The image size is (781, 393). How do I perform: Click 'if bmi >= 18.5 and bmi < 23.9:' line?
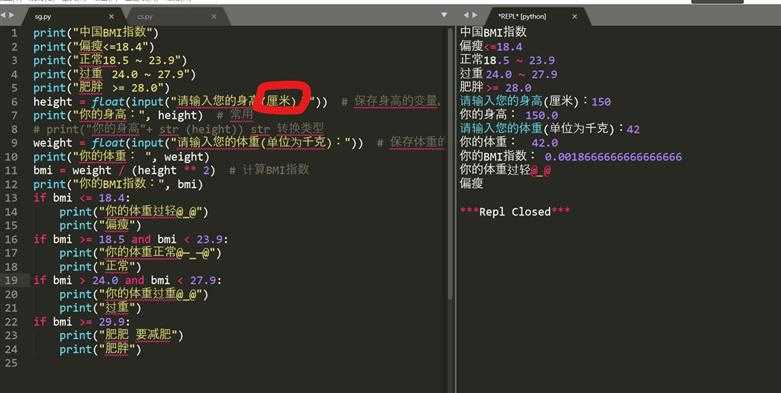[x=131, y=239]
